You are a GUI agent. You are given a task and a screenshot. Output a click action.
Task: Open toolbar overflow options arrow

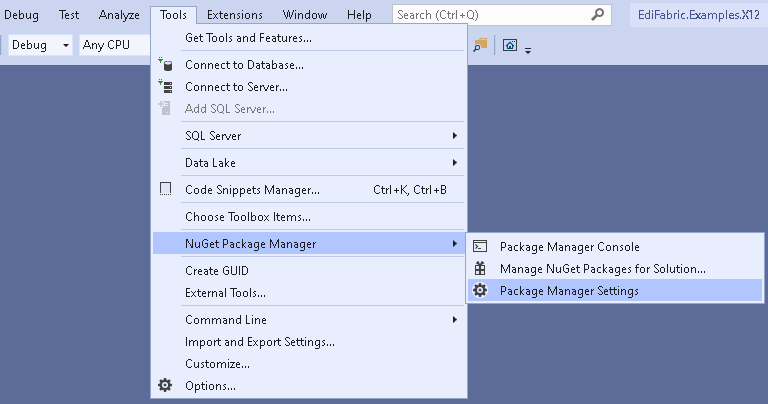(528, 50)
